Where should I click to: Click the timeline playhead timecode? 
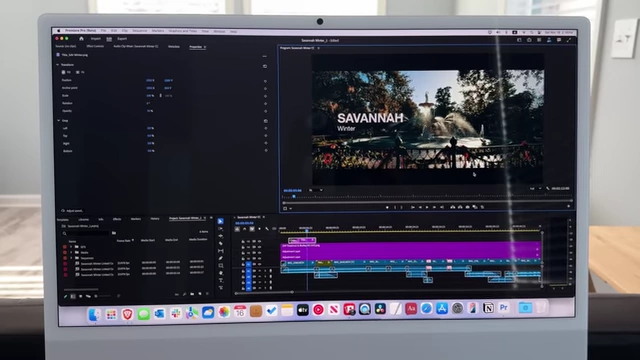(x=244, y=223)
